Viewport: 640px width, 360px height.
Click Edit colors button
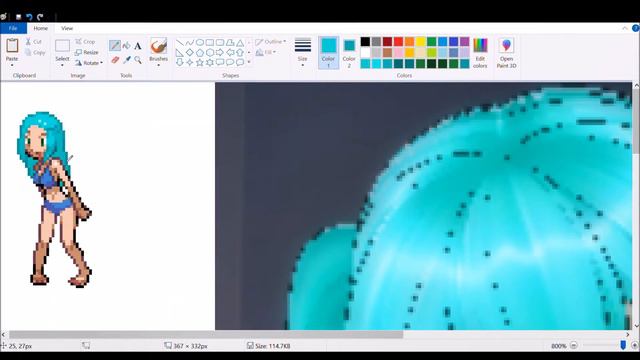pos(480,53)
